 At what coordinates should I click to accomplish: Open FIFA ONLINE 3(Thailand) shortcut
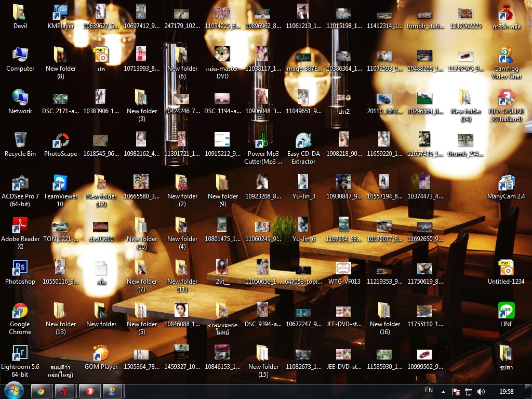click(506, 106)
